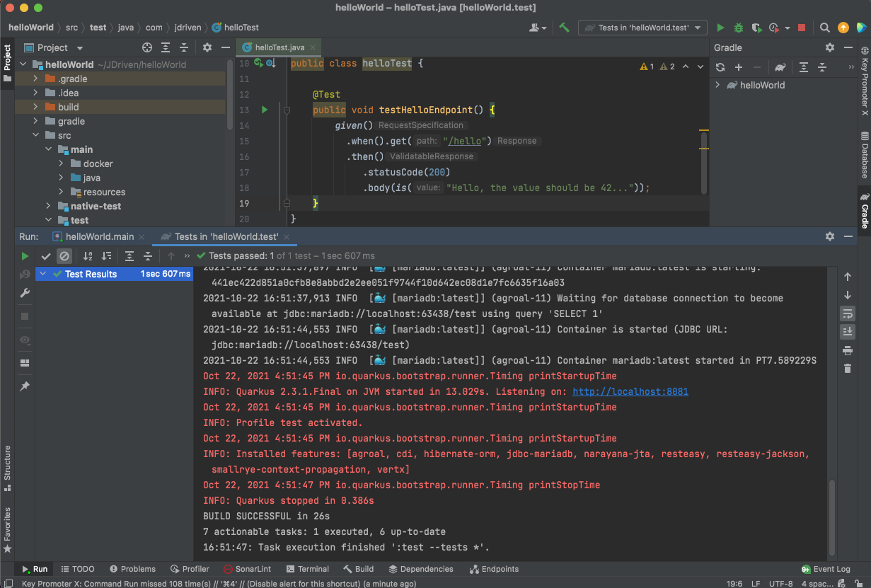Click the Build Project hammer icon

point(564,28)
